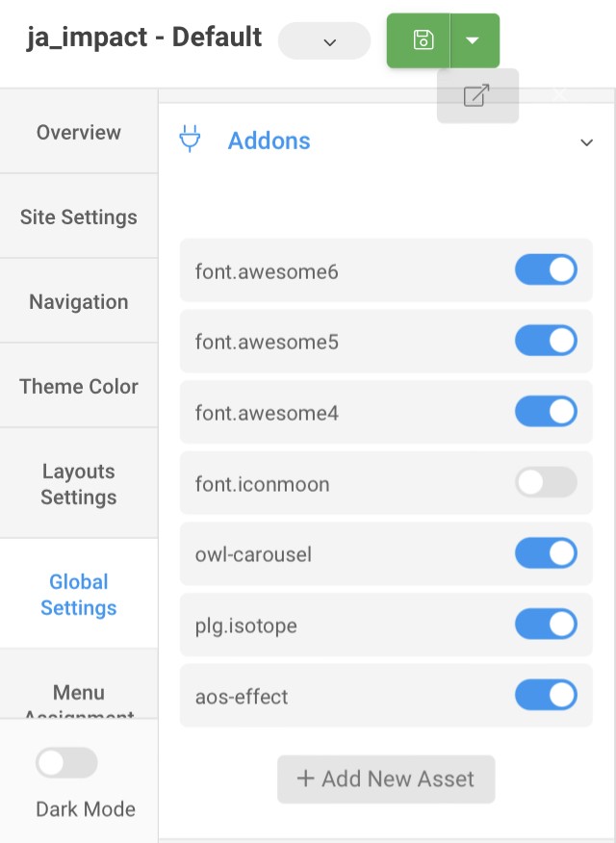Go to the Site Settings tab
Image resolution: width=616 pixels, height=843 pixels.
[79, 217]
